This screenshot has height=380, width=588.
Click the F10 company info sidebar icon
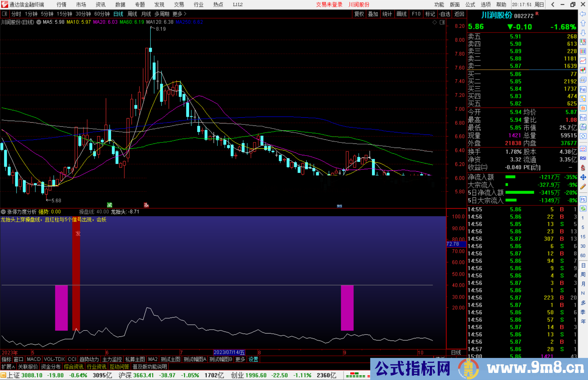pyautogui.click(x=583, y=89)
